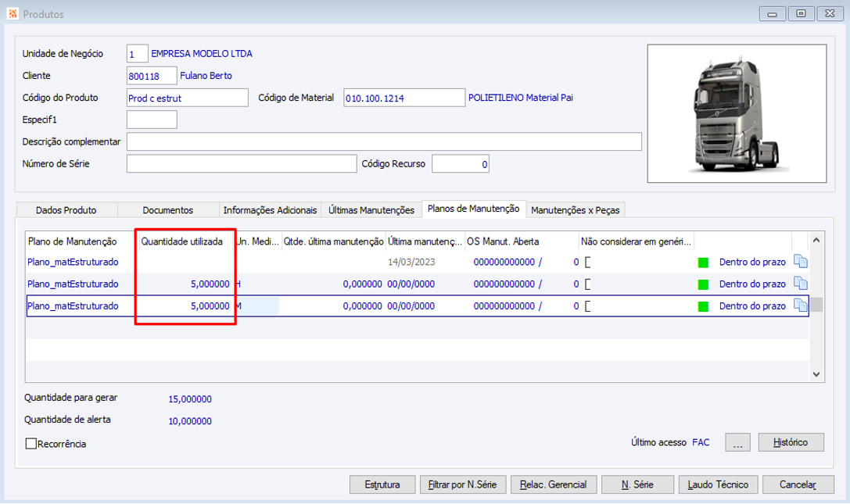Screen dimensions: 850x504
Task: Click the Número de Série field
Action: (242, 163)
